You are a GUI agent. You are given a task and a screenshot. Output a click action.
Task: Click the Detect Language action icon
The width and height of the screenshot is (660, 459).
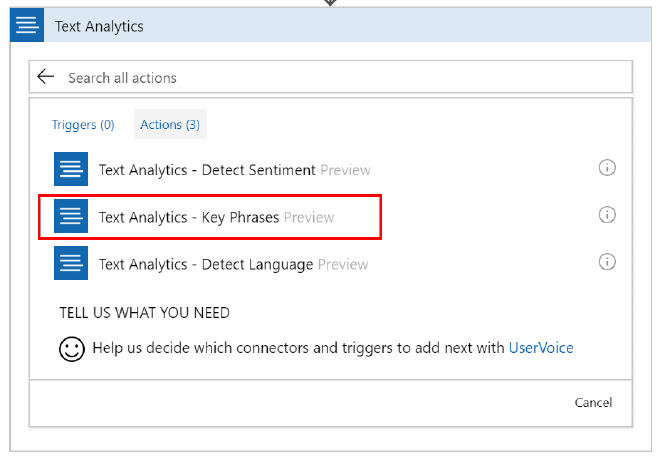point(71,263)
